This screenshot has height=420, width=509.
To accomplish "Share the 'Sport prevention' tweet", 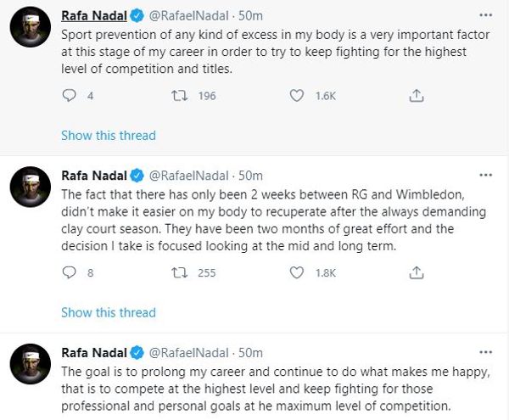I will (x=417, y=97).
